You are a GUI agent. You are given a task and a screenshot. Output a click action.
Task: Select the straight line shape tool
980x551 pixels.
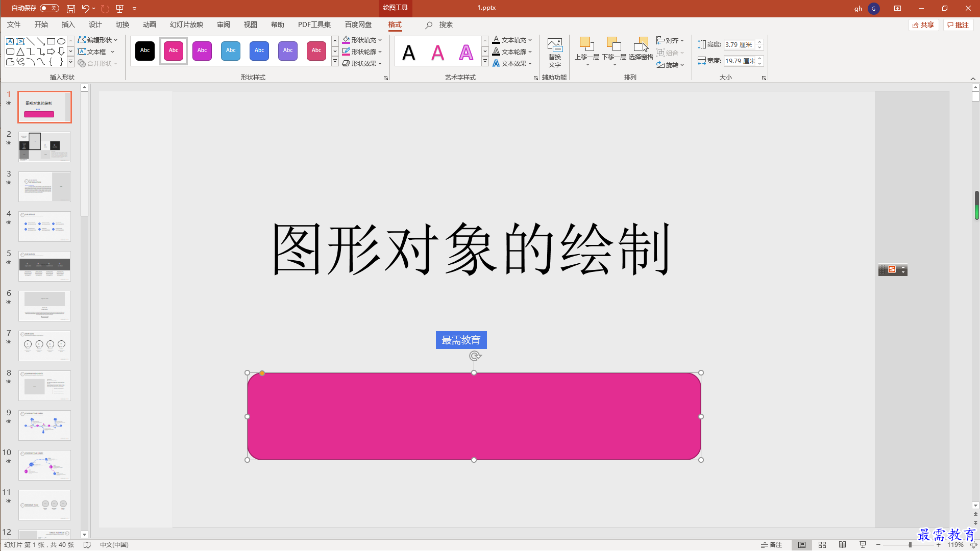click(31, 41)
